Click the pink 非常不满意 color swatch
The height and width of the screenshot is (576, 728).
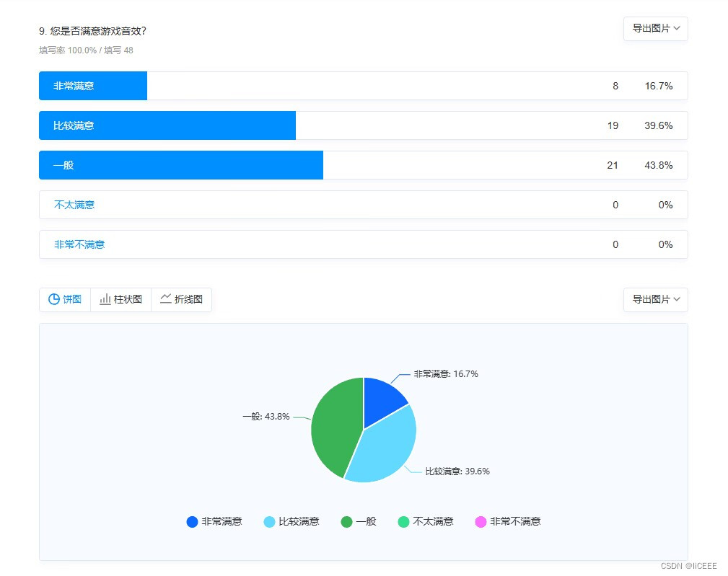[481, 521]
